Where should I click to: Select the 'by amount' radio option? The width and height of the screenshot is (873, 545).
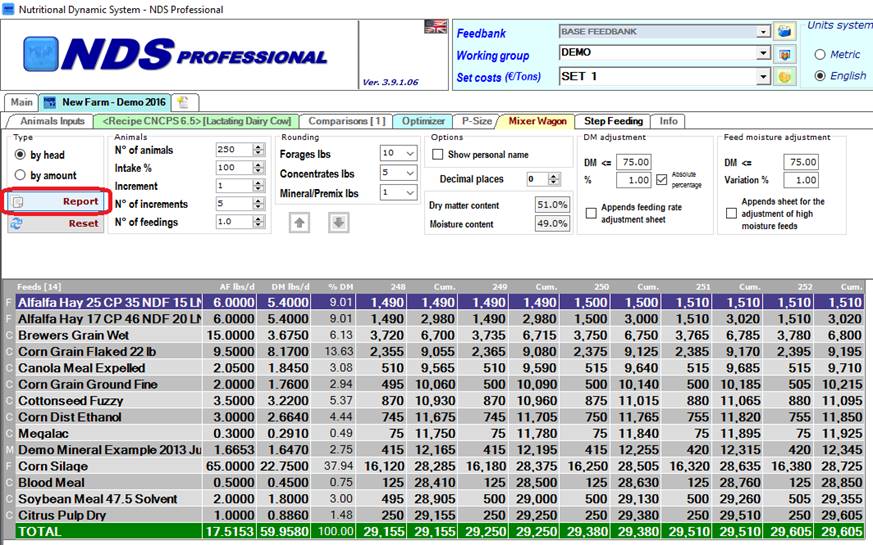(20, 175)
